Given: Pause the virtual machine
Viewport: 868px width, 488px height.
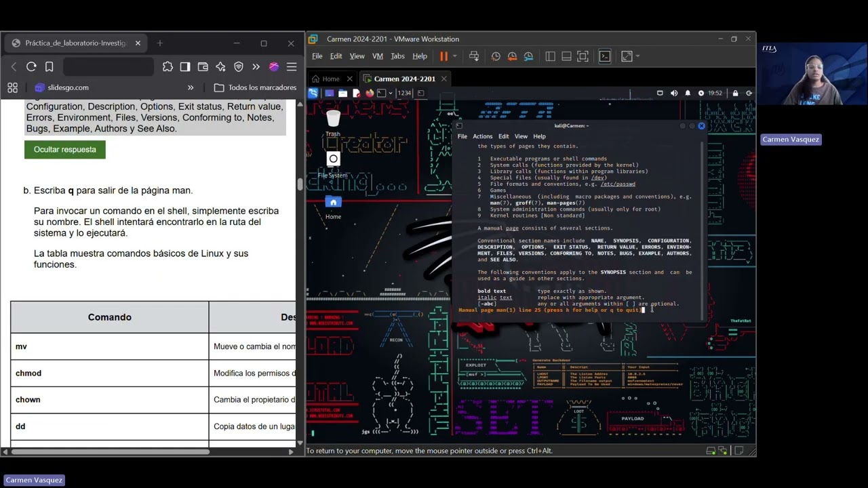Looking at the screenshot, I should click(443, 56).
